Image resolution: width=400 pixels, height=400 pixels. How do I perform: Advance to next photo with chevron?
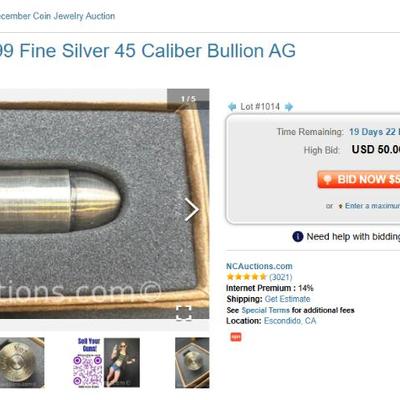(x=192, y=210)
